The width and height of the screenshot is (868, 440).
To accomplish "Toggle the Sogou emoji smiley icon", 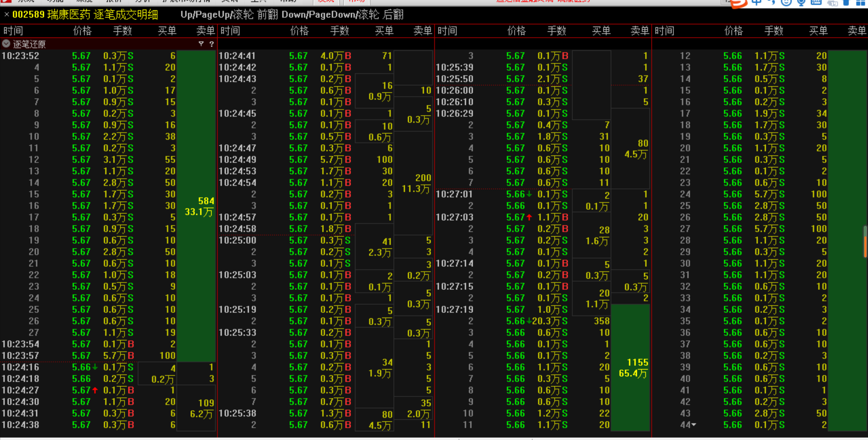I will [x=786, y=3].
